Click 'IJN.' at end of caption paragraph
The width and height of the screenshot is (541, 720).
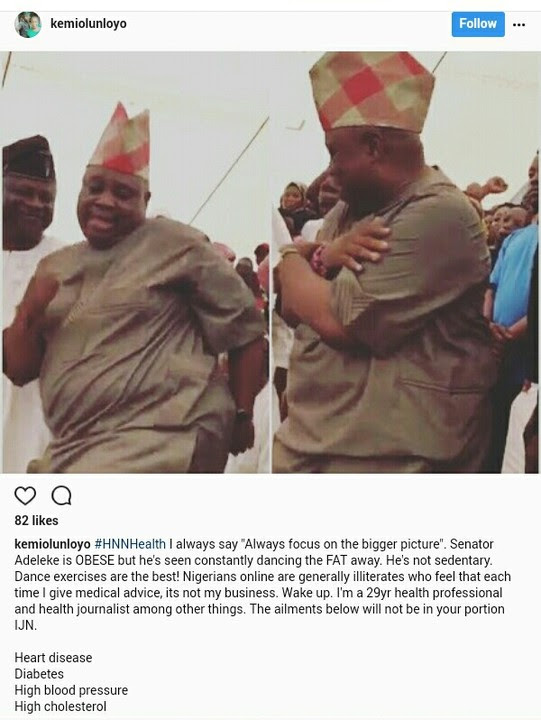coord(25,625)
